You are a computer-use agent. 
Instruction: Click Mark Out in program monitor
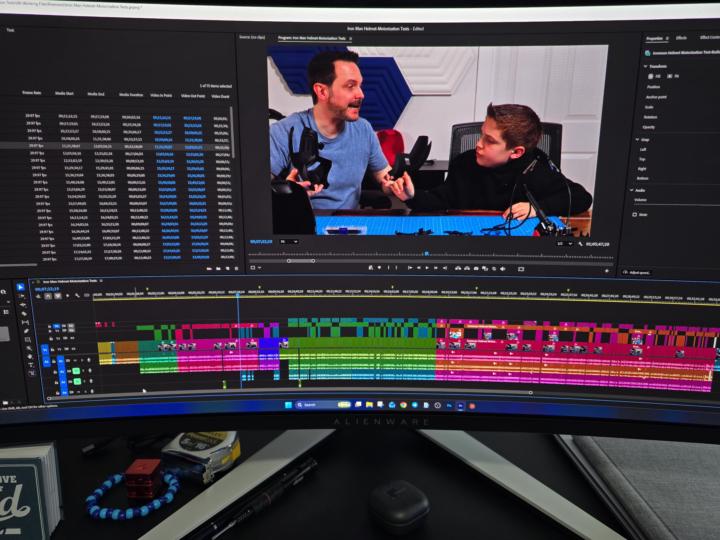coord(397,268)
